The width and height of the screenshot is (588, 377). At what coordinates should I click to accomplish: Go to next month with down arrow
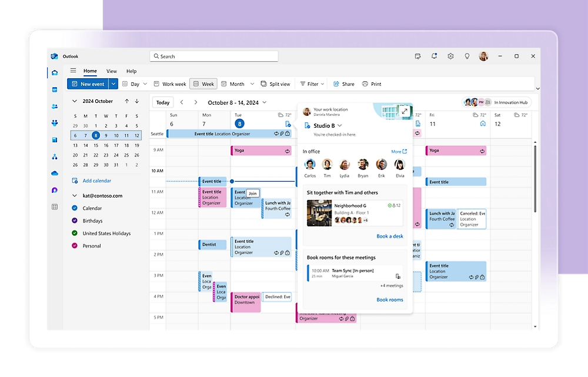click(137, 101)
